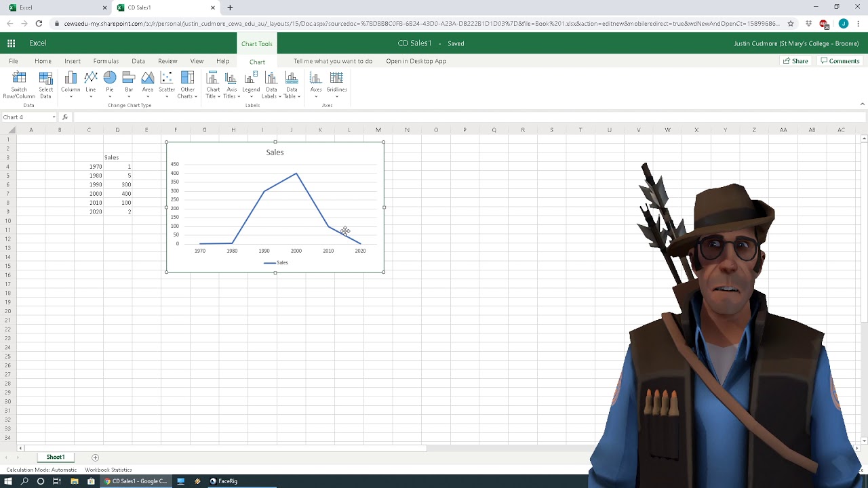Open Microsoft Store from taskbar

pos(91,481)
